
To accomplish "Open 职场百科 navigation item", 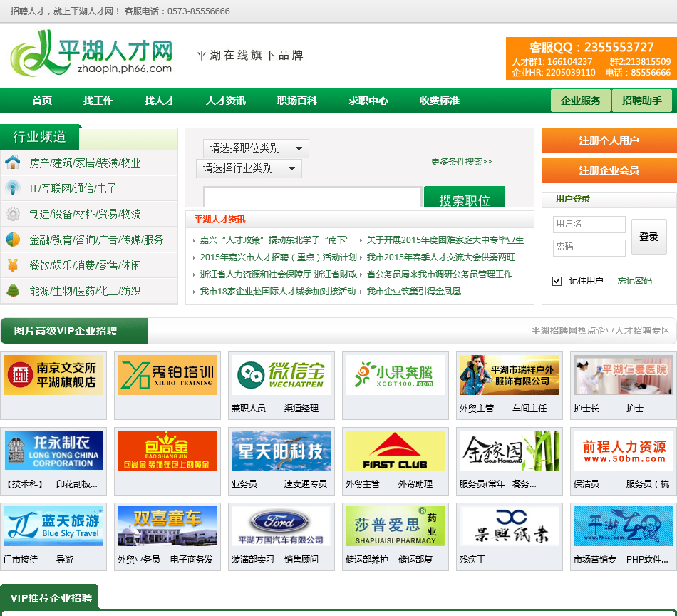I will [297, 101].
